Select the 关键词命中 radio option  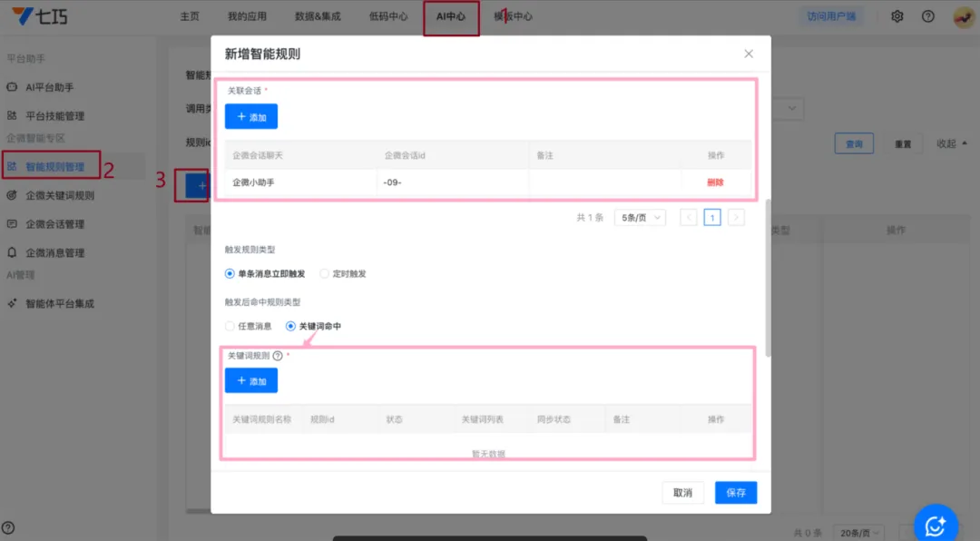pos(290,326)
